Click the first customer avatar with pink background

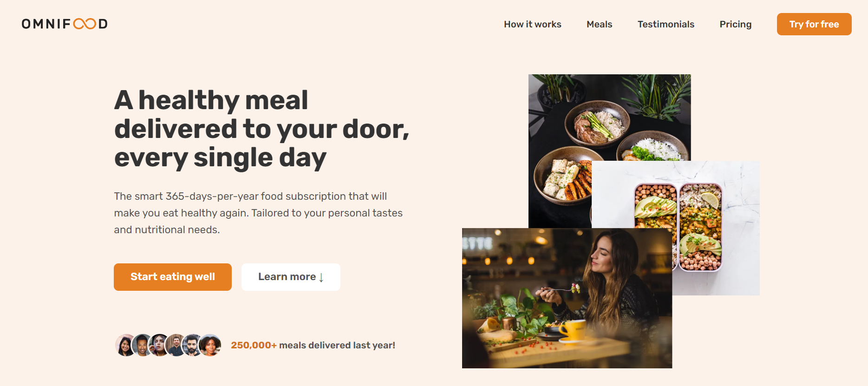pos(125,345)
